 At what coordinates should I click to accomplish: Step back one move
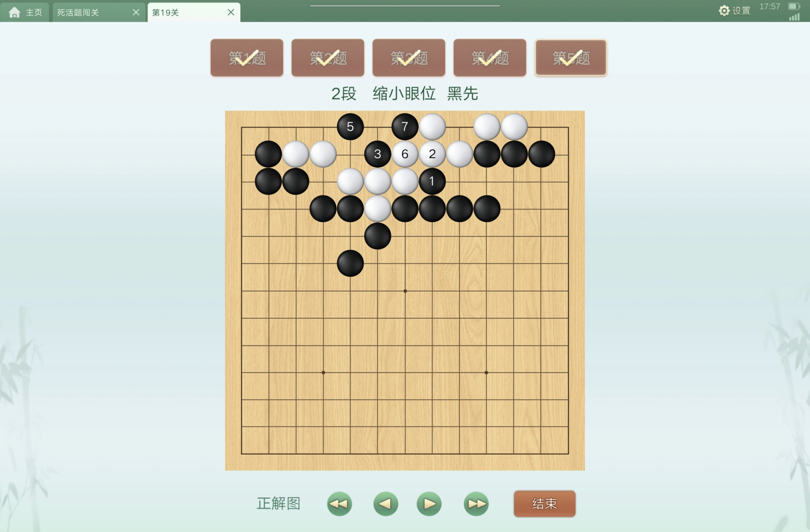click(x=386, y=504)
